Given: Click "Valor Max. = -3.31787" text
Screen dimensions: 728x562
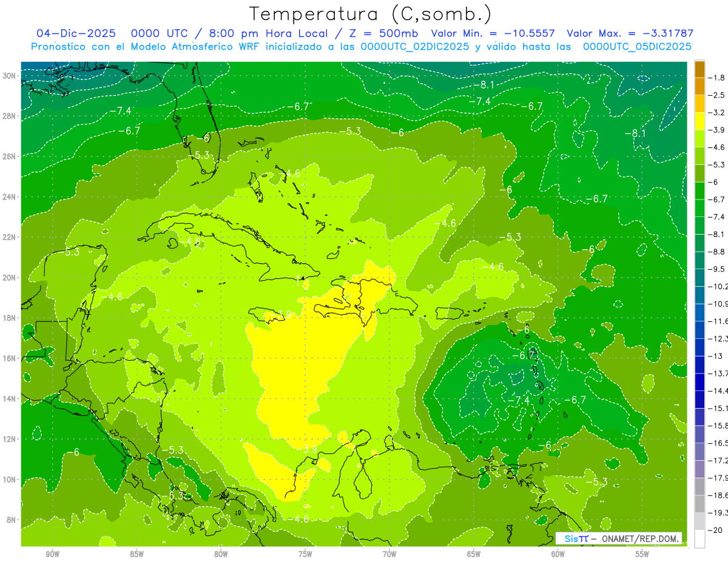Looking at the screenshot, I should 630,33.
